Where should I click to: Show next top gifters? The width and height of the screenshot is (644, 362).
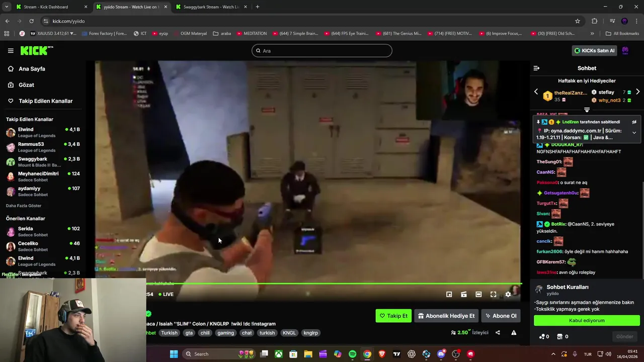[637, 92]
